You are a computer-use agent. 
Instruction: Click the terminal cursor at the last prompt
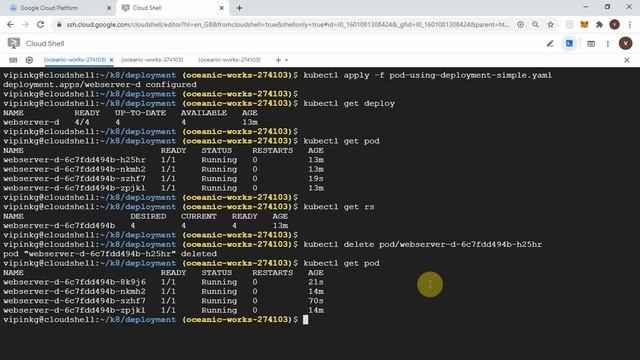coord(306,320)
